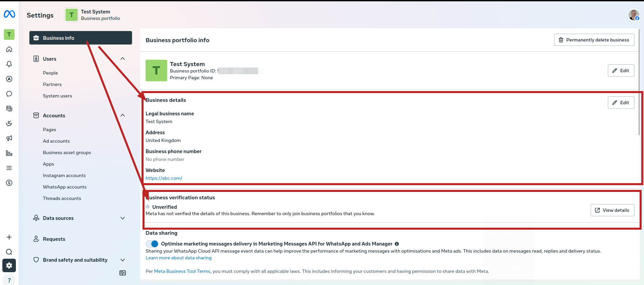Open the user profile avatar
The height and width of the screenshot is (285, 644).
pyautogui.click(x=634, y=15)
